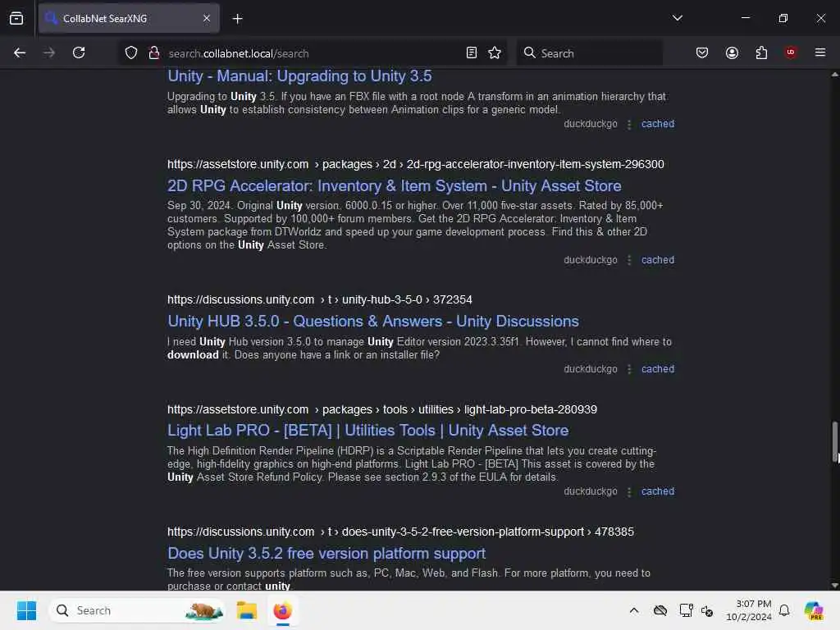Click the page vertical scrollbar thumb
Viewport: 840px width, 630px height.
834,441
